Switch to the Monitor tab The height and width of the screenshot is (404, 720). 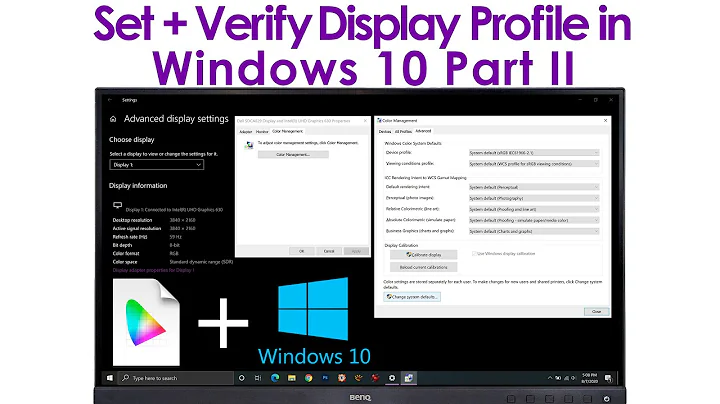[262, 131]
